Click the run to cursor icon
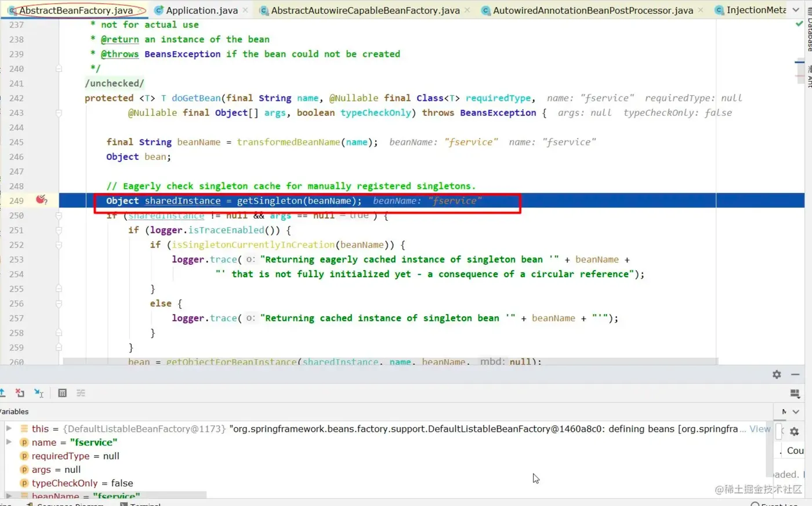812x506 pixels. (39, 393)
